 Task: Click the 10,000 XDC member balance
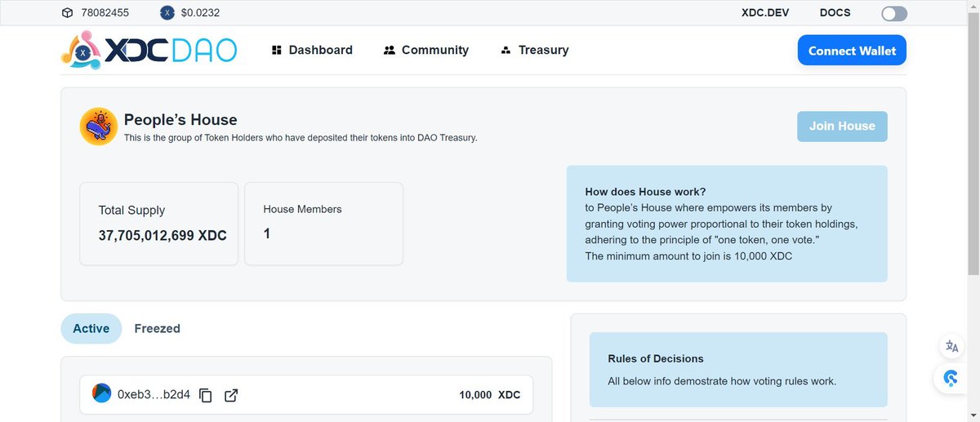[490, 395]
